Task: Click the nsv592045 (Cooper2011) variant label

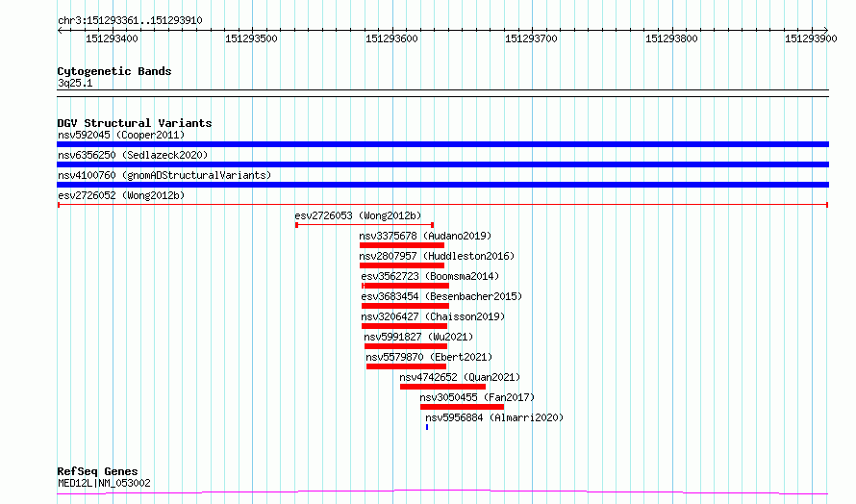Action: coord(121,135)
